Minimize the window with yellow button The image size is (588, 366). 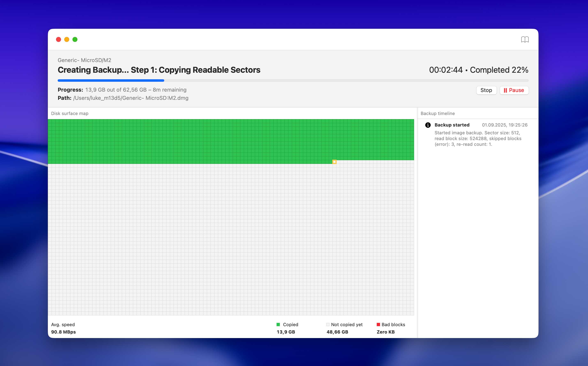coord(67,39)
